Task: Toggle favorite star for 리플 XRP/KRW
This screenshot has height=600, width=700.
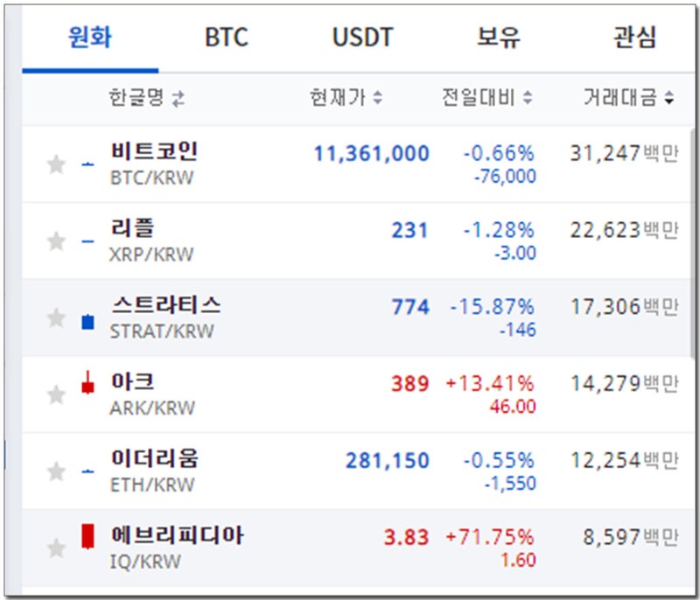Action: [x=57, y=241]
